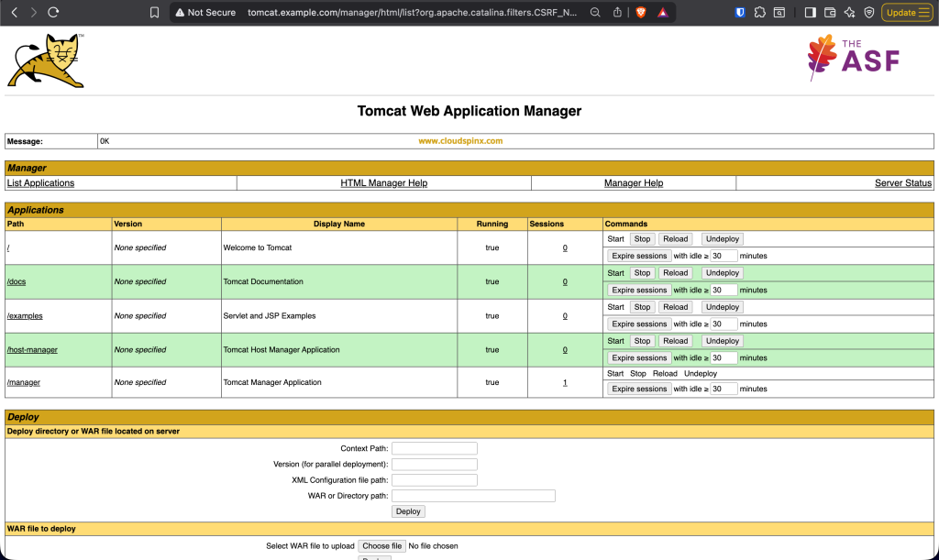Toggle the browser sidebar panel icon
Screen dimensions: 939x560
(x=810, y=13)
